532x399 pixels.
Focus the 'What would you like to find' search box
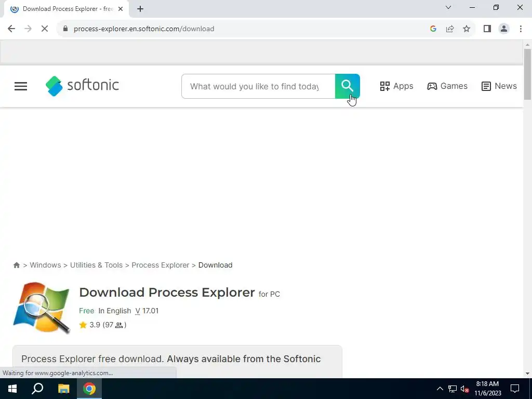258,86
